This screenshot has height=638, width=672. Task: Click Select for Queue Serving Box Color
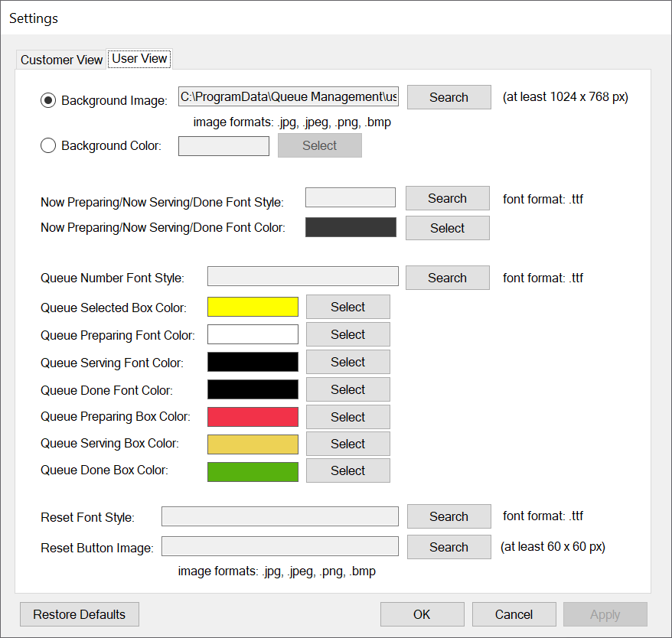tap(347, 444)
